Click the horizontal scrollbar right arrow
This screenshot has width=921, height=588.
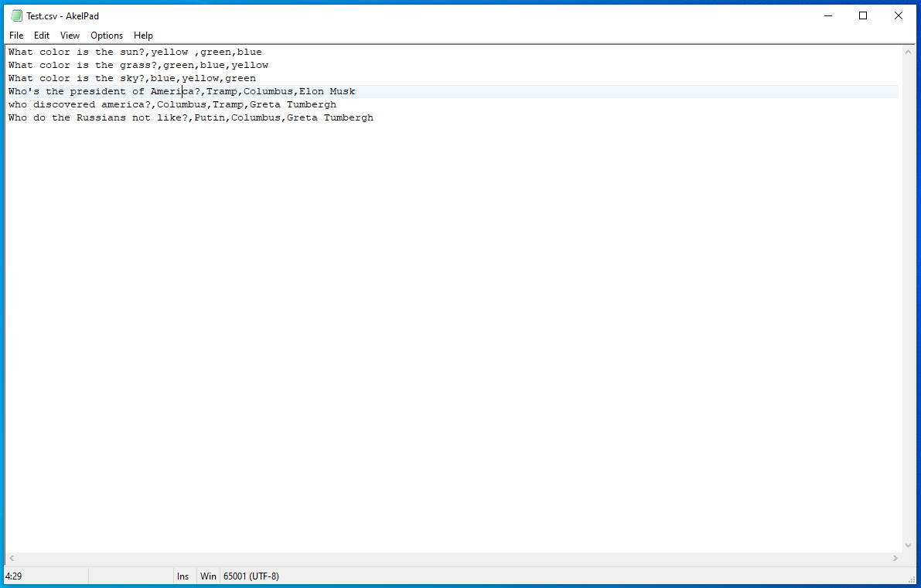click(x=895, y=559)
